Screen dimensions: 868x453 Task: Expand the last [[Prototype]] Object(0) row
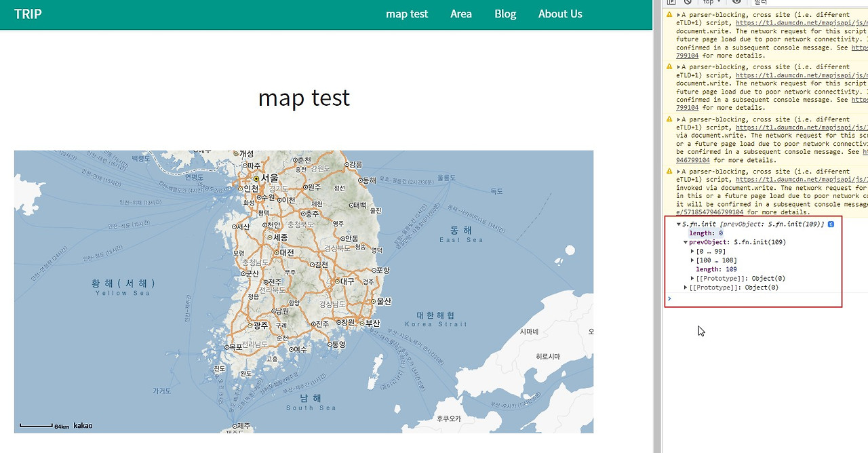[686, 288]
